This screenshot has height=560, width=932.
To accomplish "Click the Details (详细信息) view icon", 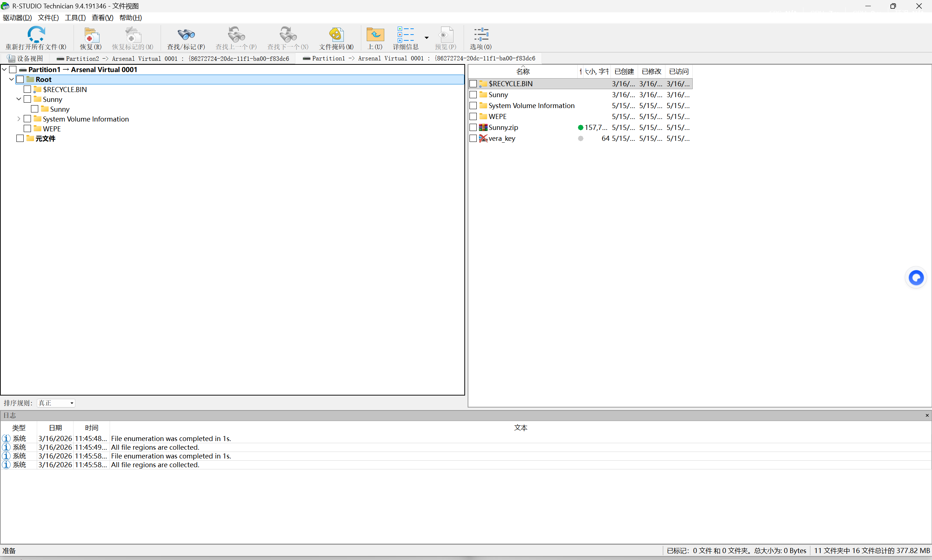I will pos(405,35).
